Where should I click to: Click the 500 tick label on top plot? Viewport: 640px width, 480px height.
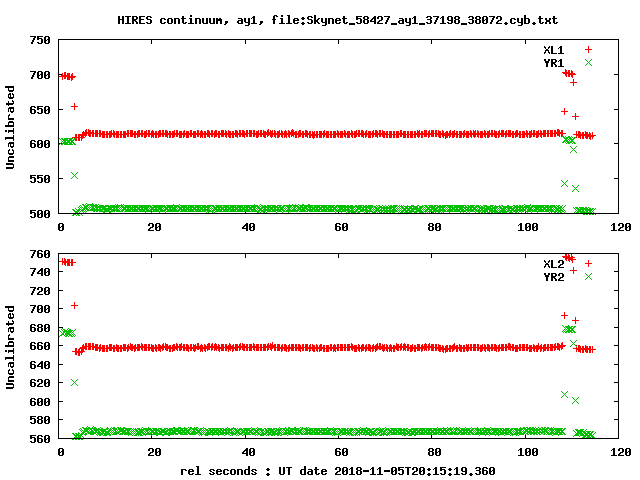point(40,214)
